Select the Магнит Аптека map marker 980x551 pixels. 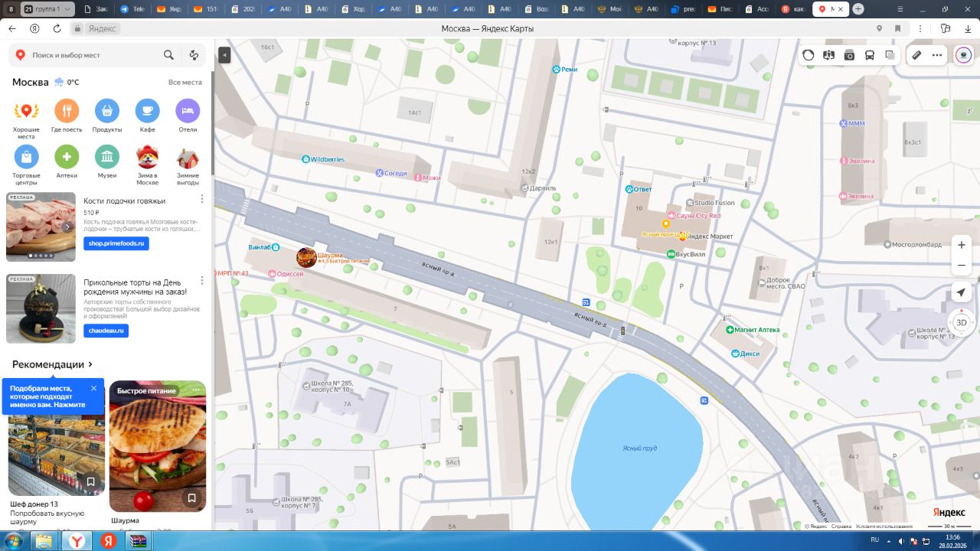click(730, 330)
